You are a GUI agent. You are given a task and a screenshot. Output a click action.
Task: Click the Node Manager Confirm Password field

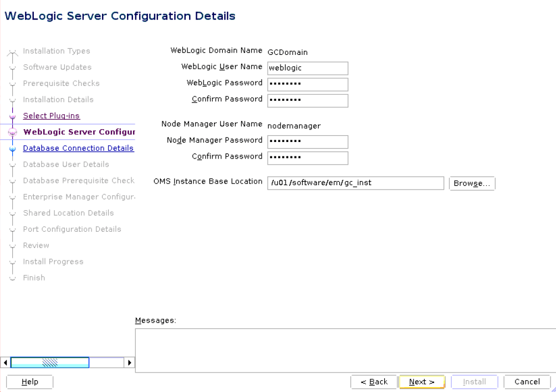(x=307, y=158)
